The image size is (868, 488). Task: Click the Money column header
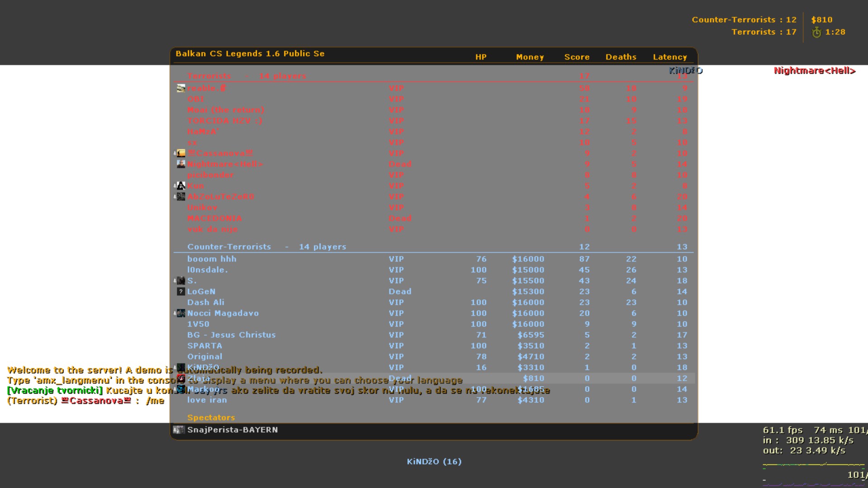coord(530,57)
